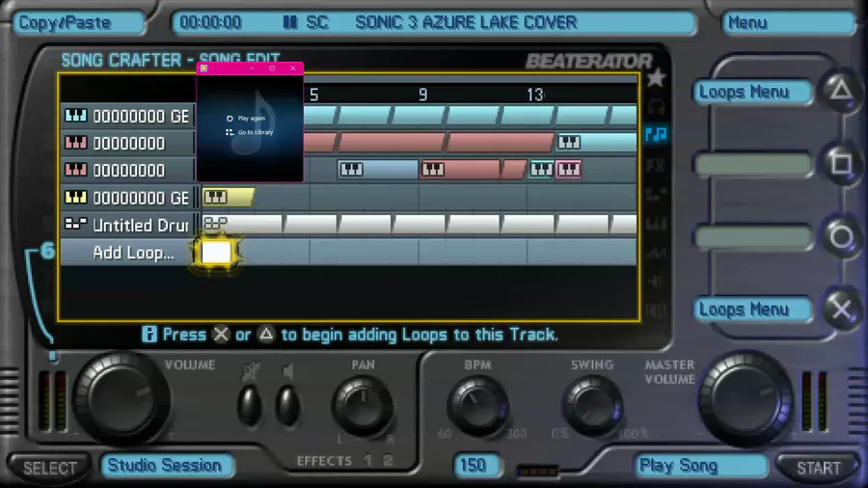Click the info icon before the hint text
Viewport: 868px width, 488px height.
coord(149,335)
